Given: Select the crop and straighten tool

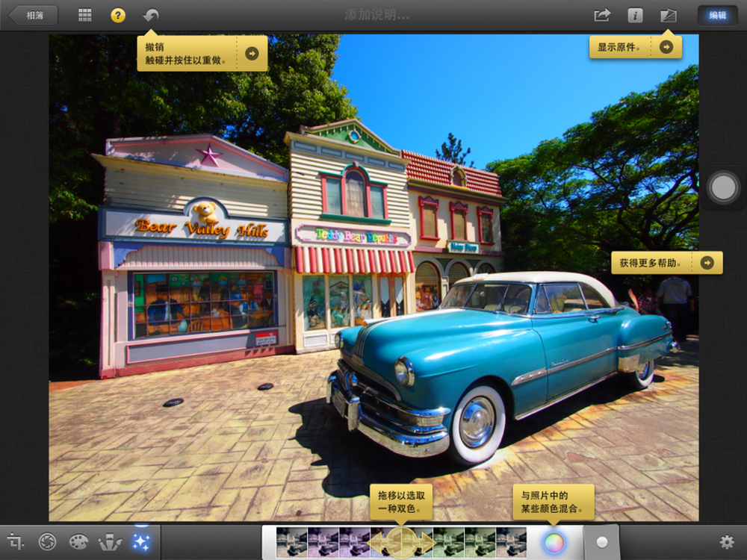Looking at the screenshot, I should (16, 541).
